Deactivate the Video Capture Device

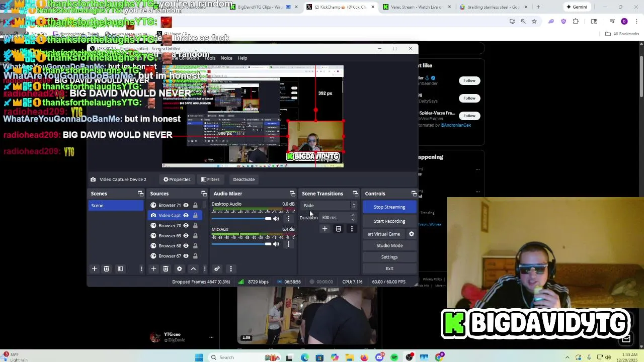click(244, 179)
